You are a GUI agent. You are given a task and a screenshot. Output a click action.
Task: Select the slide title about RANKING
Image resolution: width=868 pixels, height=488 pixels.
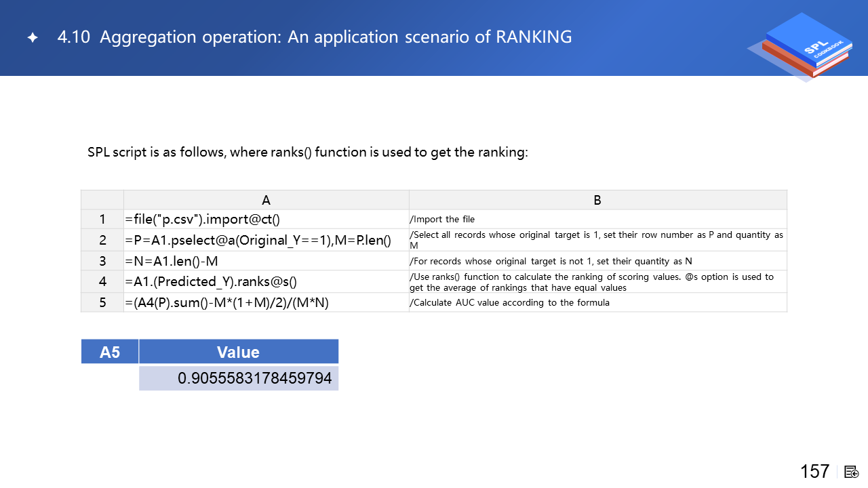[x=315, y=37]
